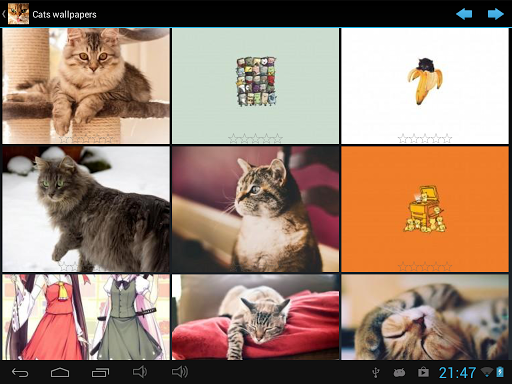Tap the Android back navigation icon
Screen dimensions: 512x384
(x=20, y=372)
